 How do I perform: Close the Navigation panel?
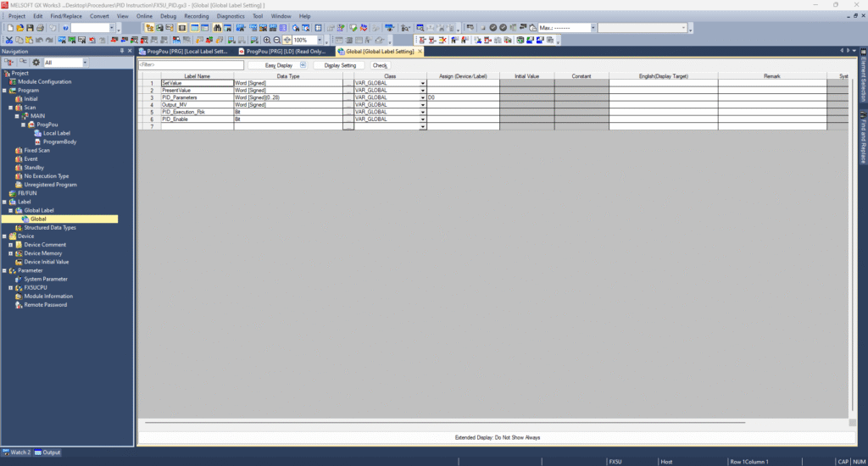click(x=130, y=51)
